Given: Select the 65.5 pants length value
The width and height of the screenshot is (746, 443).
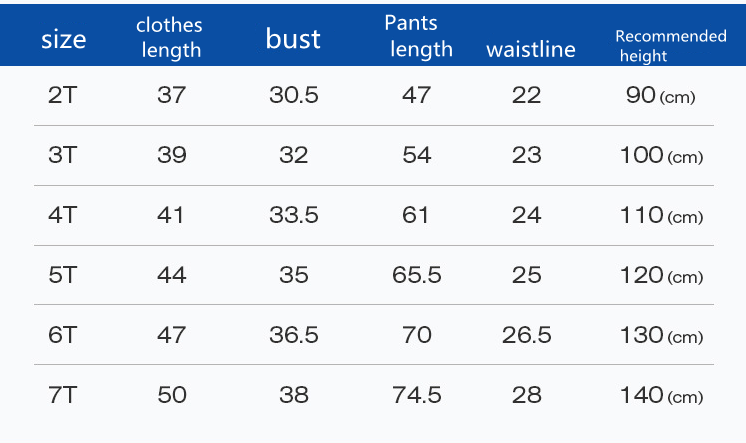Looking at the screenshot, I should point(417,275).
